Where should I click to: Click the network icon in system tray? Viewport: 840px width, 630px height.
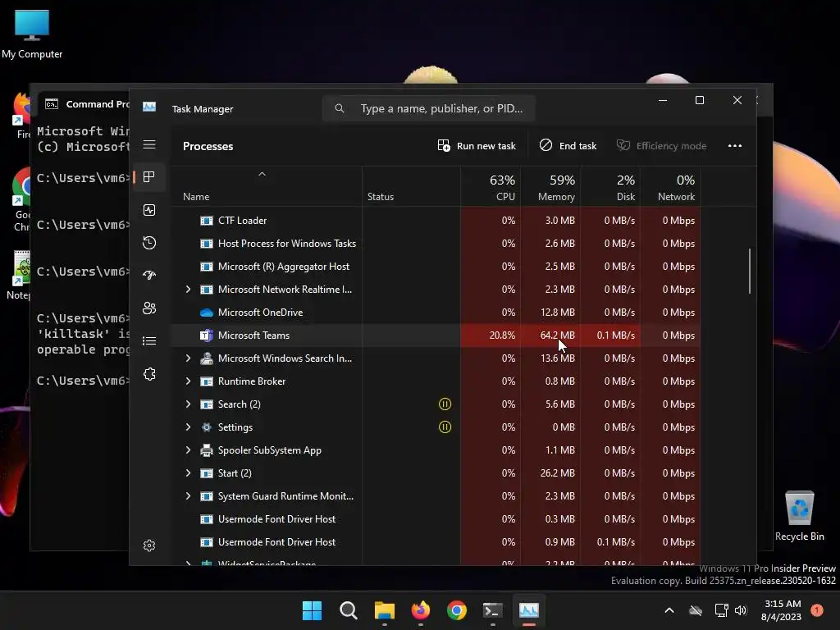[721, 610]
